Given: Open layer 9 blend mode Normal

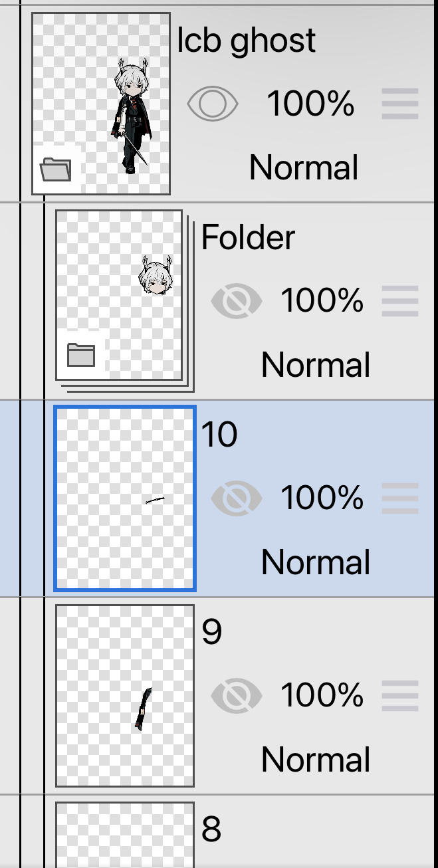Looking at the screenshot, I should tap(316, 760).
